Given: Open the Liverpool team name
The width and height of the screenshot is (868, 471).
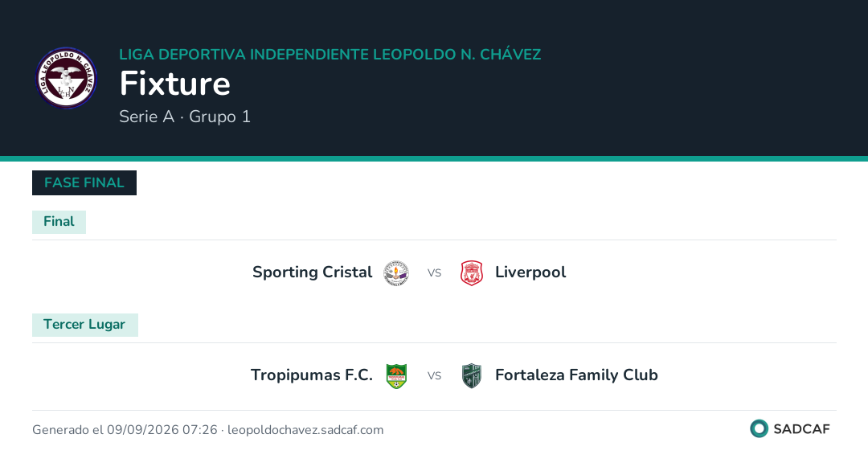Looking at the screenshot, I should 530,272.
